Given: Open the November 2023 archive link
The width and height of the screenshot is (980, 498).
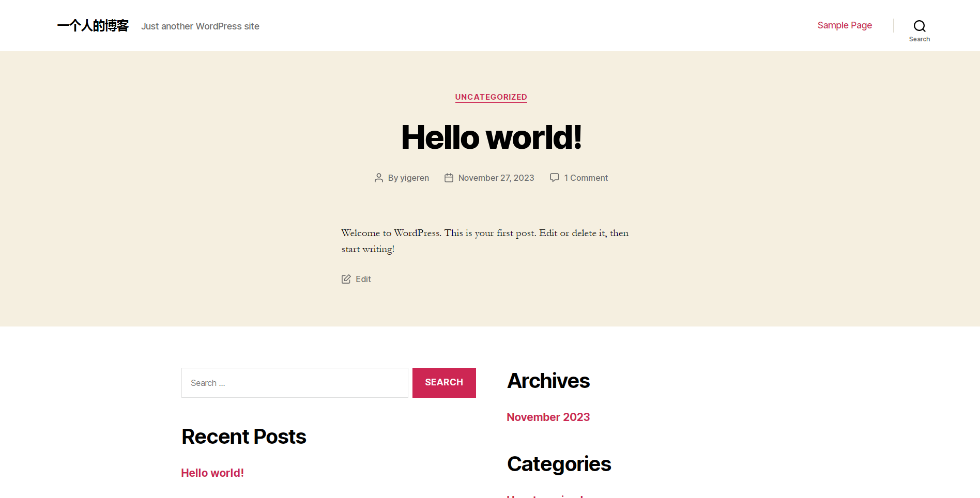Looking at the screenshot, I should pos(548,417).
